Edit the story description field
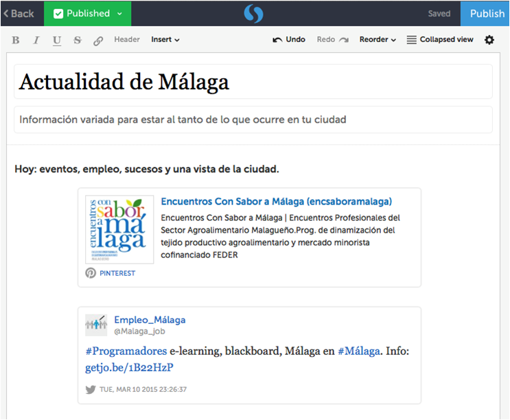 (253, 119)
